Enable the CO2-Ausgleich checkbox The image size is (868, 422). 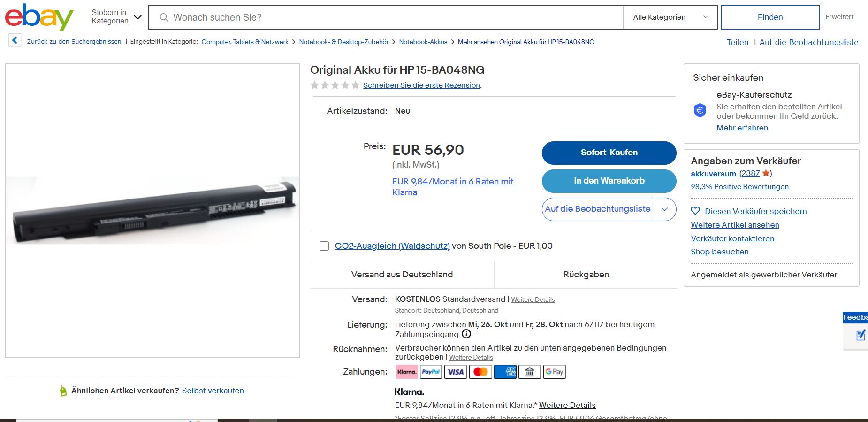pyautogui.click(x=324, y=246)
